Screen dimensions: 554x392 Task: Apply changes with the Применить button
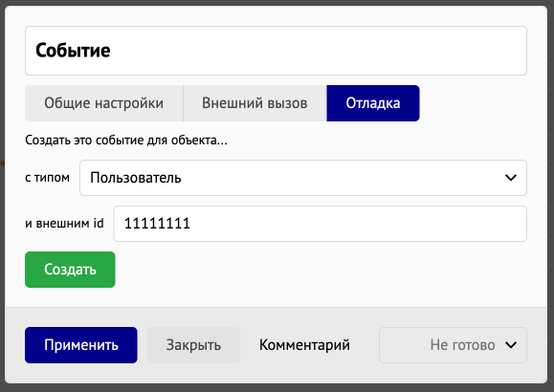[81, 345]
